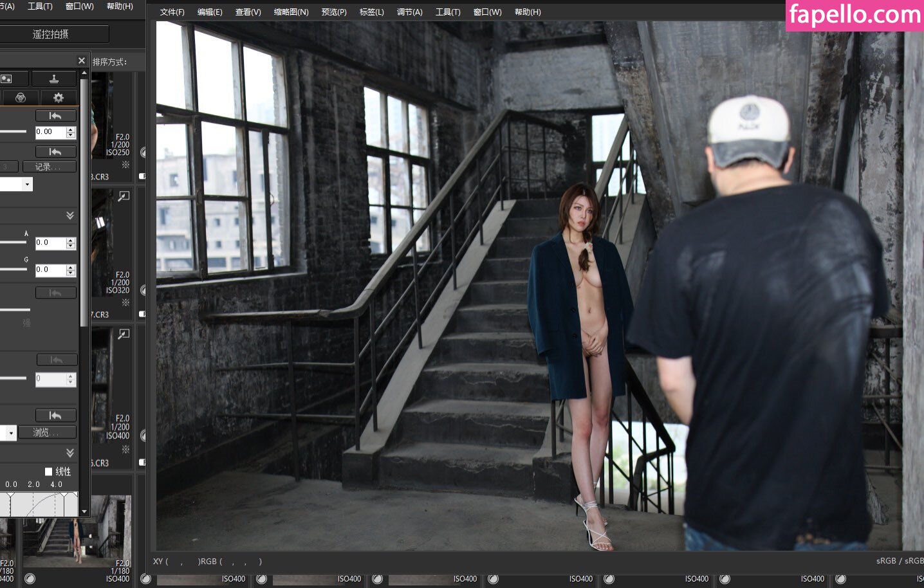Click the slider left of the 0.00 field

click(13, 132)
